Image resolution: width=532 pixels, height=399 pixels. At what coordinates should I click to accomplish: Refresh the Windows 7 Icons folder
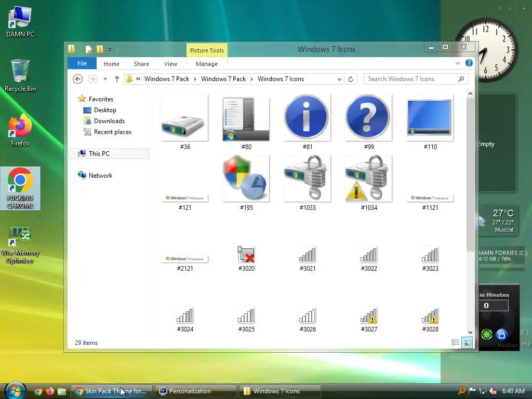(x=351, y=79)
